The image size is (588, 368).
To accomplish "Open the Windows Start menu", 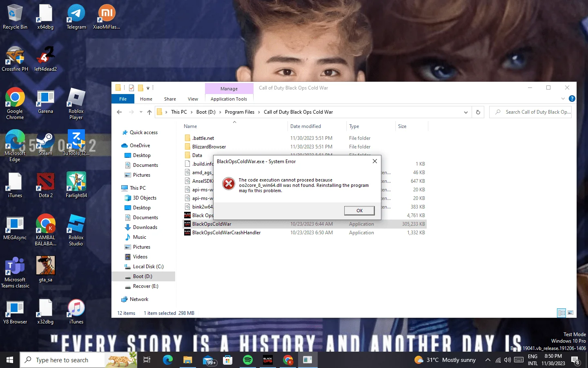I will (10, 360).
